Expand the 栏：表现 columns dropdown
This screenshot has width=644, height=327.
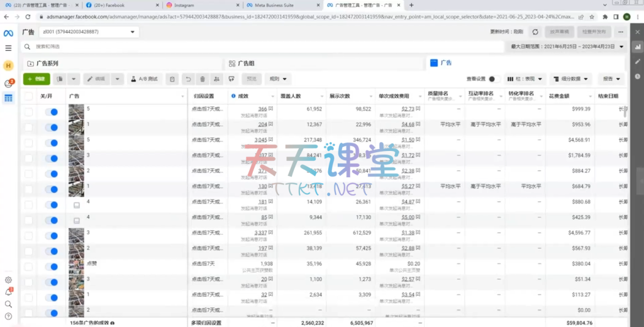coord(525,79)
